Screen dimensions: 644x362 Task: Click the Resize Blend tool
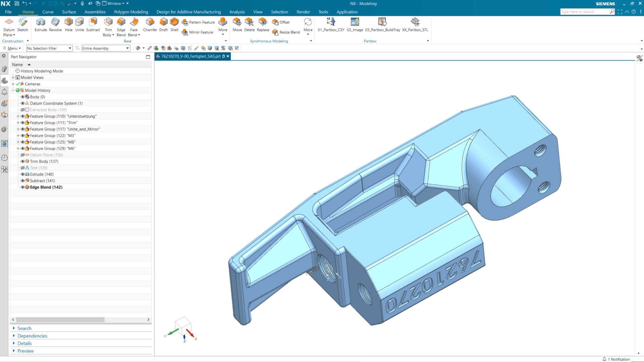286,32
